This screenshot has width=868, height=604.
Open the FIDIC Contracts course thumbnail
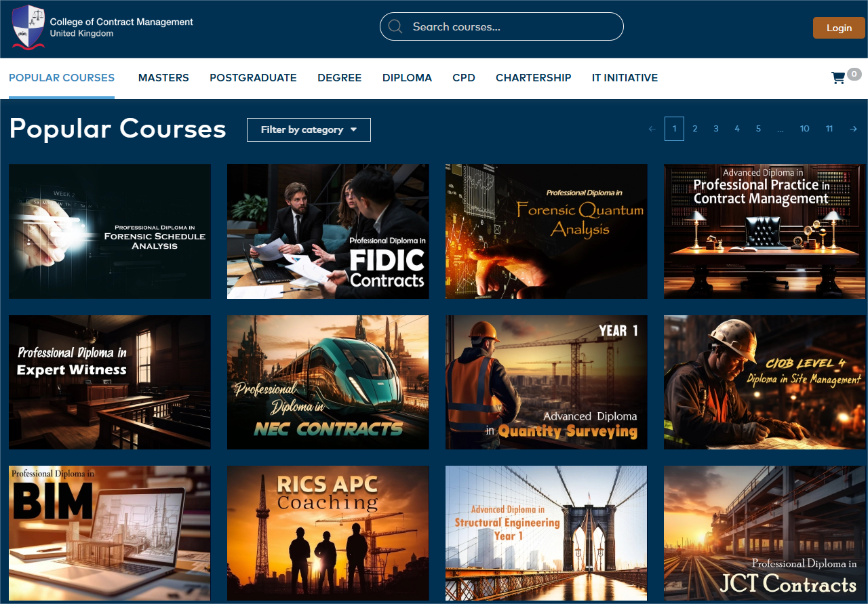pos(328,231)
